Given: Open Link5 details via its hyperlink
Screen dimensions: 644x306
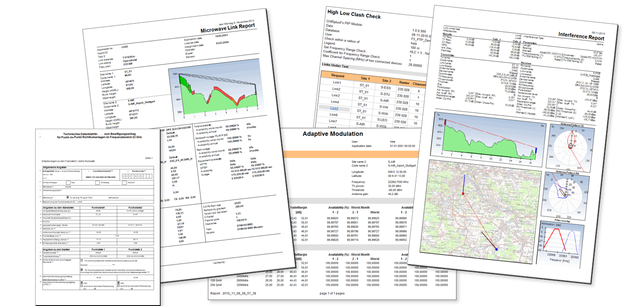Looking at the screenshot, I should click(334, 108).
